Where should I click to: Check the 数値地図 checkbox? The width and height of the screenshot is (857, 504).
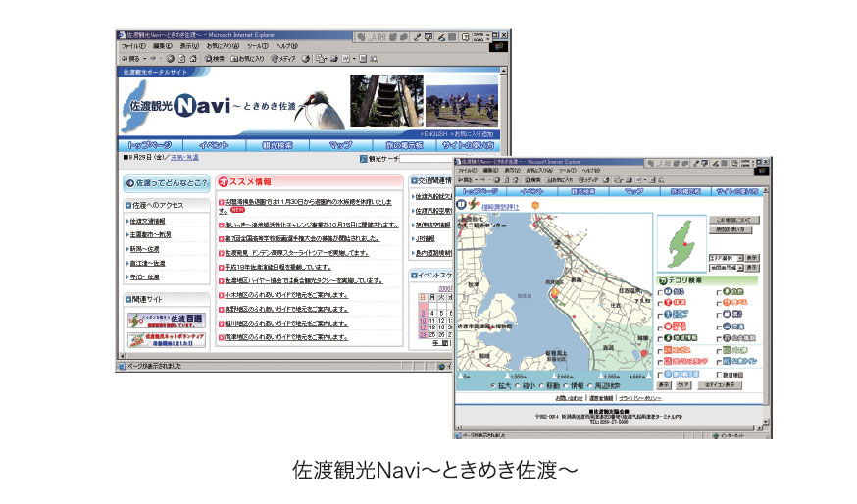pos(719,375)
